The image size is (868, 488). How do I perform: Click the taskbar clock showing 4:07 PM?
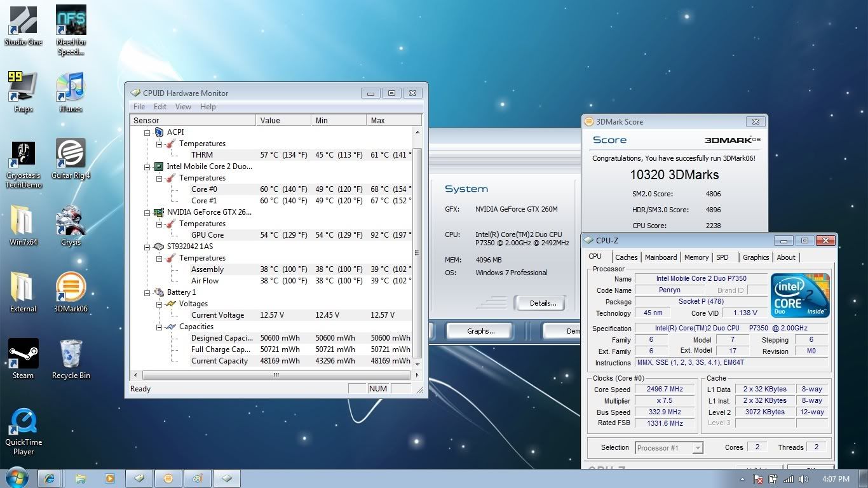pos(836,479)
